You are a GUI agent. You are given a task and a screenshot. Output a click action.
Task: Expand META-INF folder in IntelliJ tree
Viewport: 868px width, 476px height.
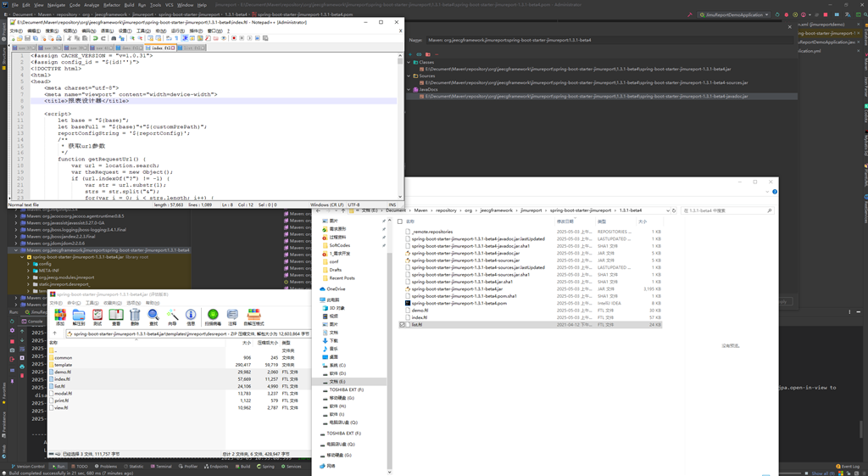point(28,271)
